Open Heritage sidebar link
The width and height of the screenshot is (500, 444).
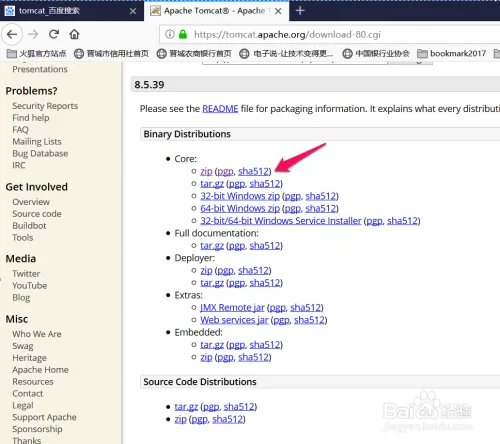[29, 358]
